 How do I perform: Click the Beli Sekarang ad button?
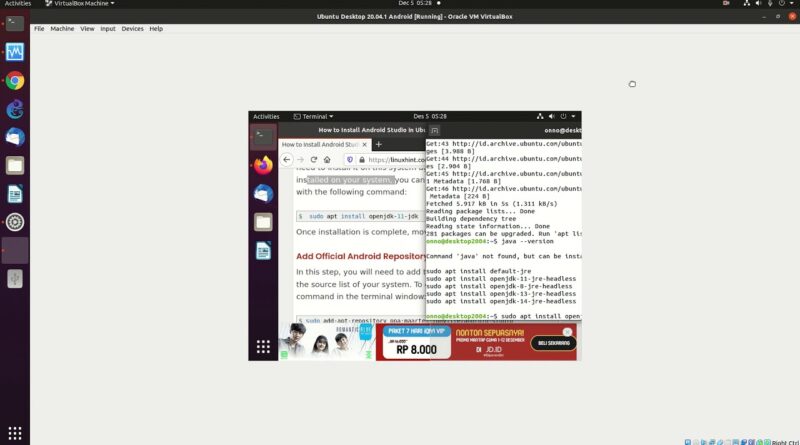point(554,343)
